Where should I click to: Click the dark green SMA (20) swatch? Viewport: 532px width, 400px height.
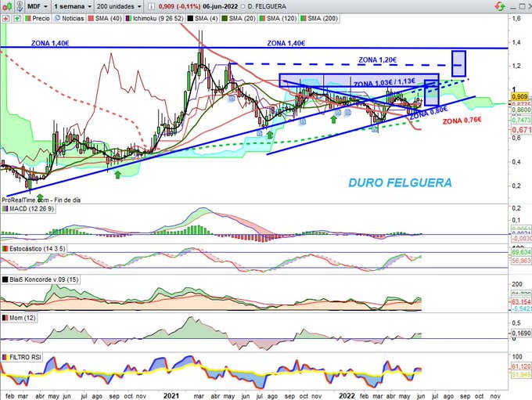225,18
